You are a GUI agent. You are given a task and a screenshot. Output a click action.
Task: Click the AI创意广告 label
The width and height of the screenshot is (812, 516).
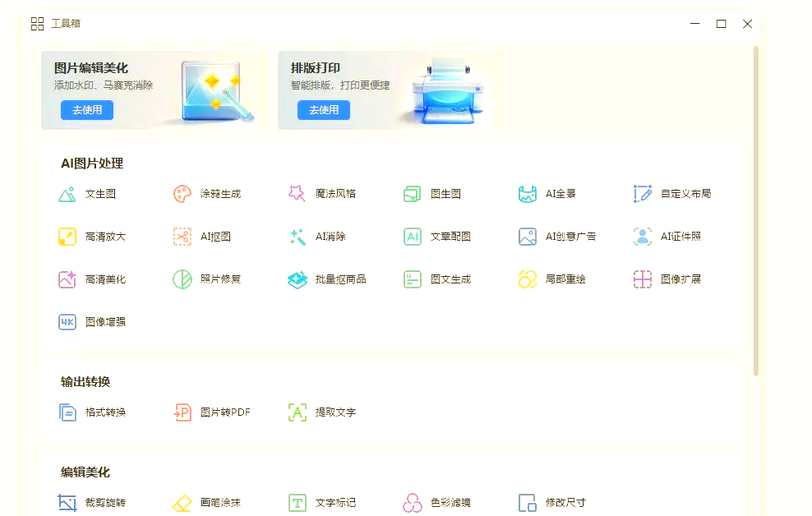570,237
